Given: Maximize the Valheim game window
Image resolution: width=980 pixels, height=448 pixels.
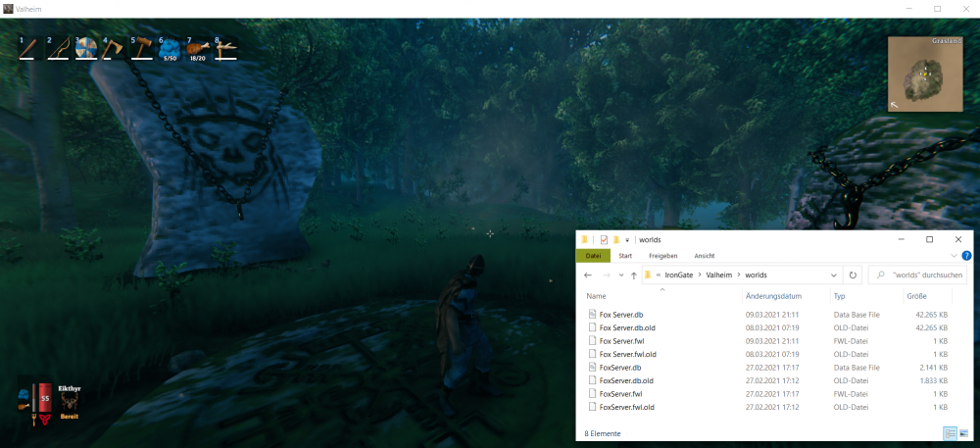Looking at the screenshot, I should pyautogui.click(x=938, y=9).
